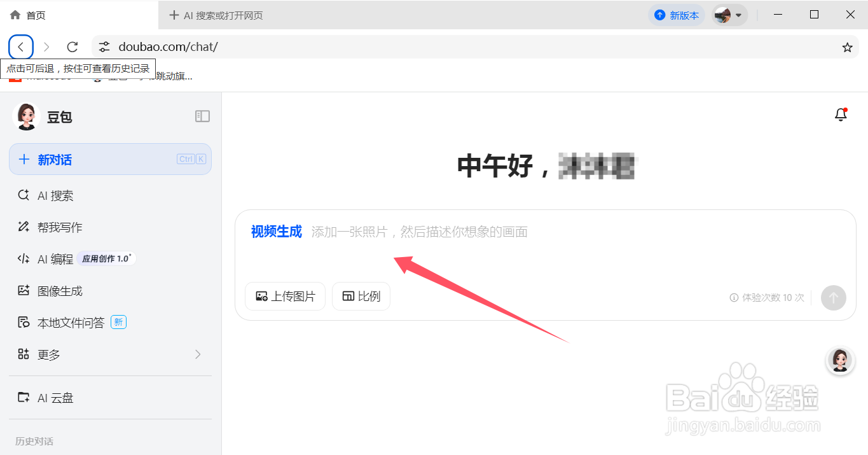
Task: Reload the page with the refresh icon
Action: [x=72, y=46]
